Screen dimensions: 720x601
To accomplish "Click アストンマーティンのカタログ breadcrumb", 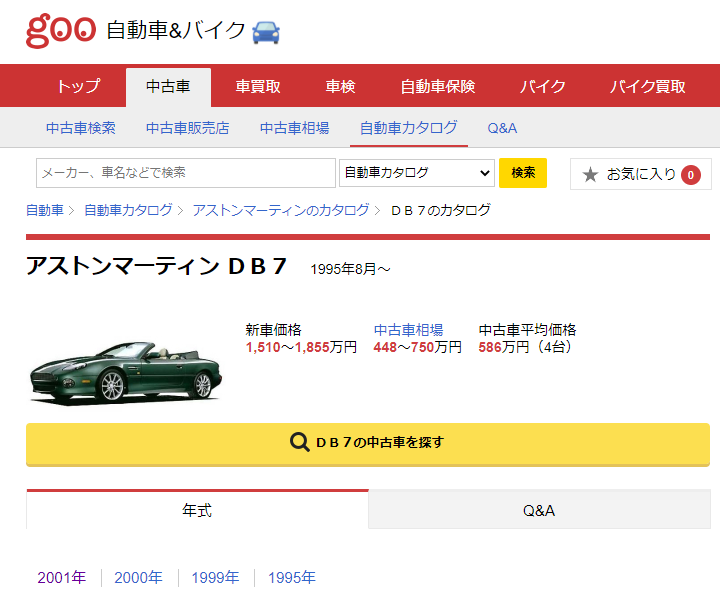I will point(280,210).
